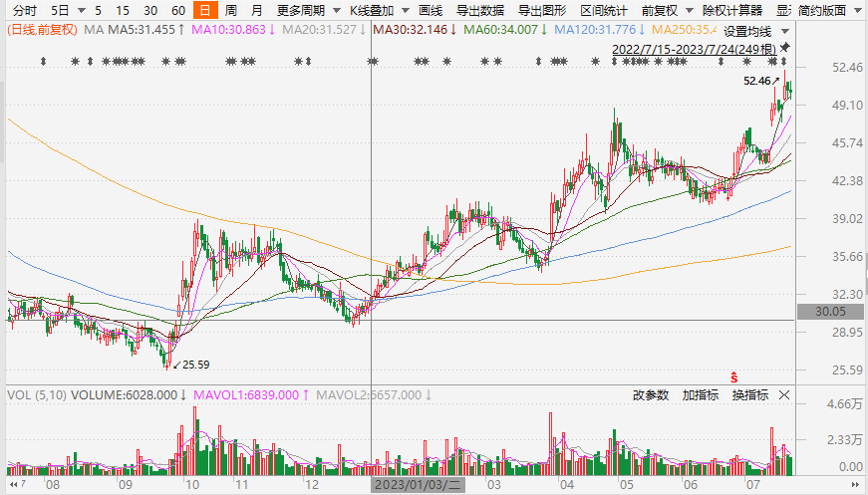
Task: Pin the date range with the pushpin icon
Action: tap(785, 47)
